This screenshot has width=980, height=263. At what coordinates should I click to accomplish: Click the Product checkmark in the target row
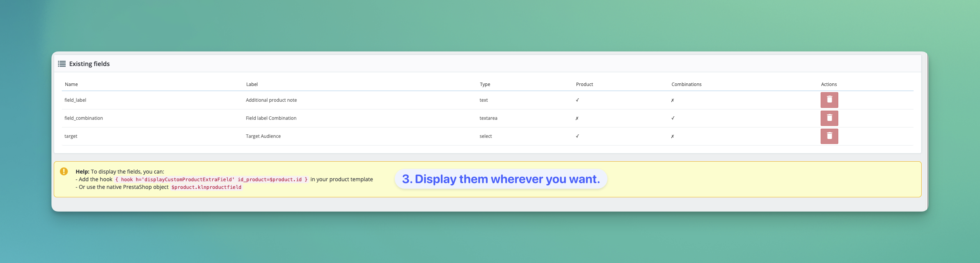point(577,136)
